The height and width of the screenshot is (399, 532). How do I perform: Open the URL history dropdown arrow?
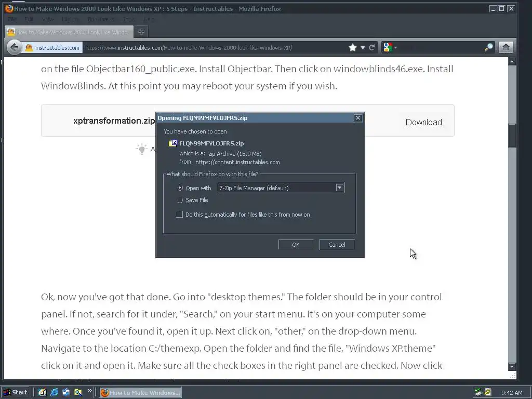tap(363, 47)
